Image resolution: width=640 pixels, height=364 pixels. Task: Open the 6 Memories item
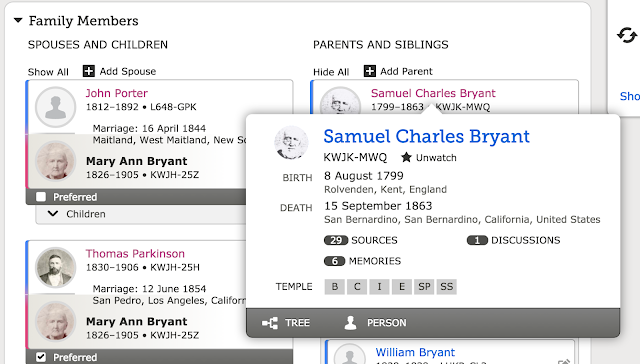(362, 261)
